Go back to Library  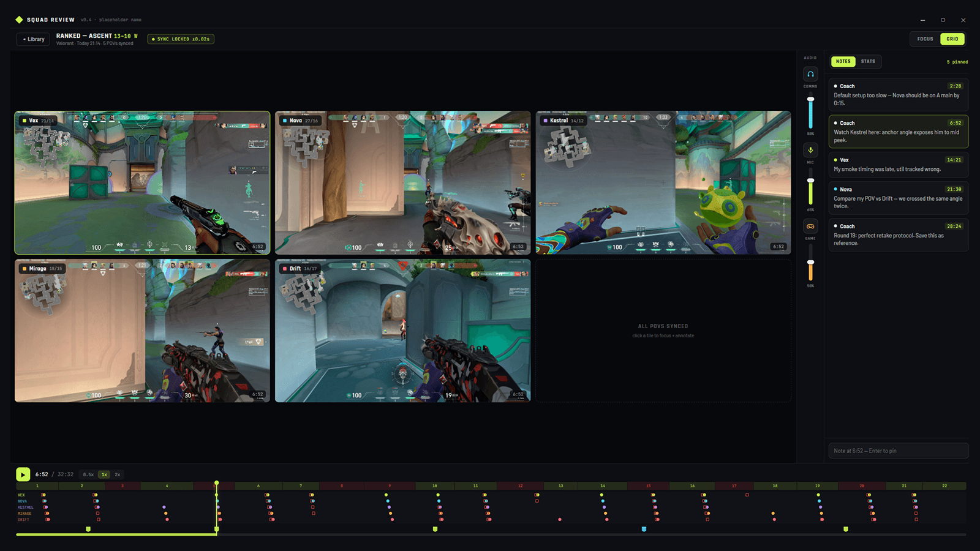click(x=33, y=39)
